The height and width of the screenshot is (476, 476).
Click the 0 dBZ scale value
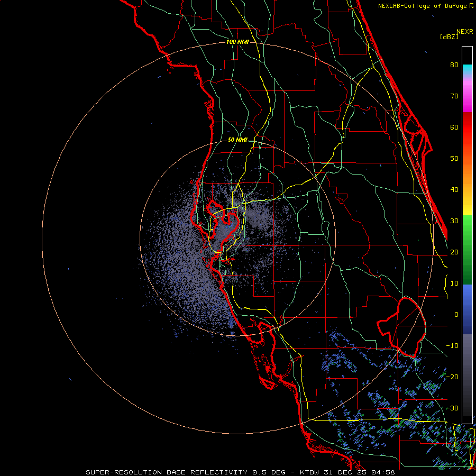[x=456, y=315]
